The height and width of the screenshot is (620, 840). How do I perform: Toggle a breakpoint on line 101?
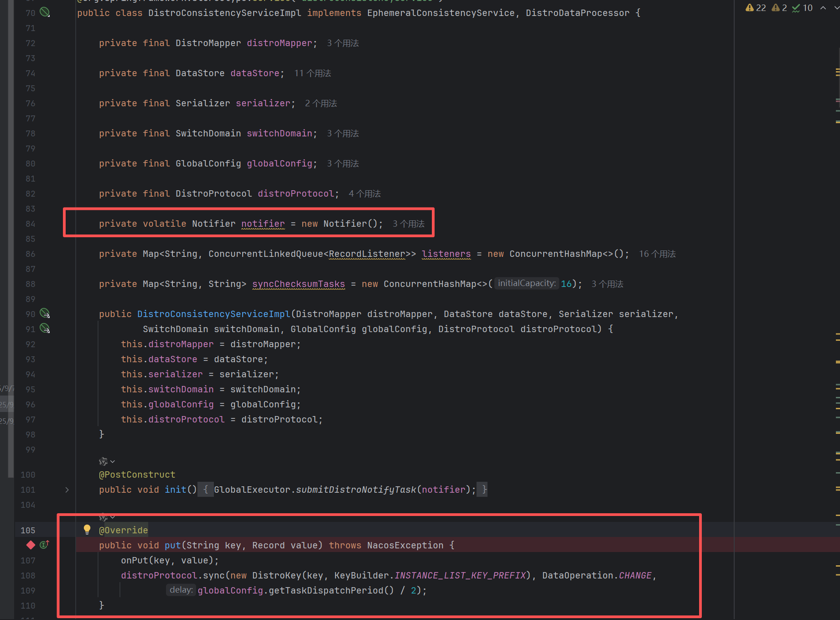[28, 490]
